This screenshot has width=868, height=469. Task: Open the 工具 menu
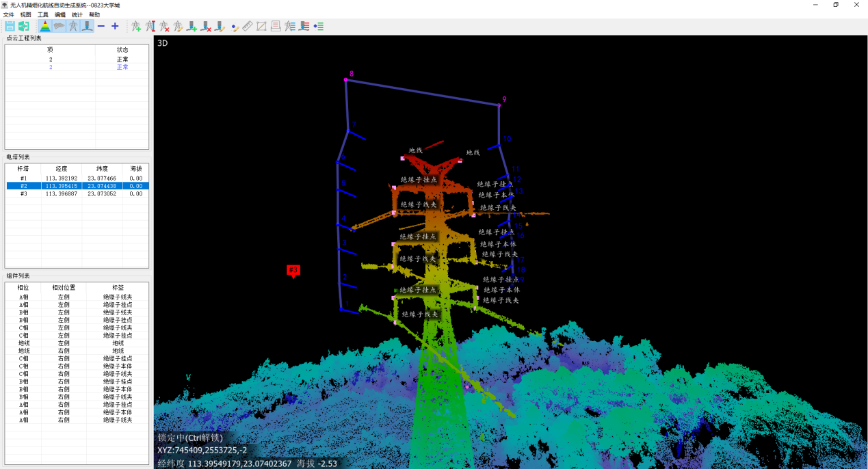43,14
